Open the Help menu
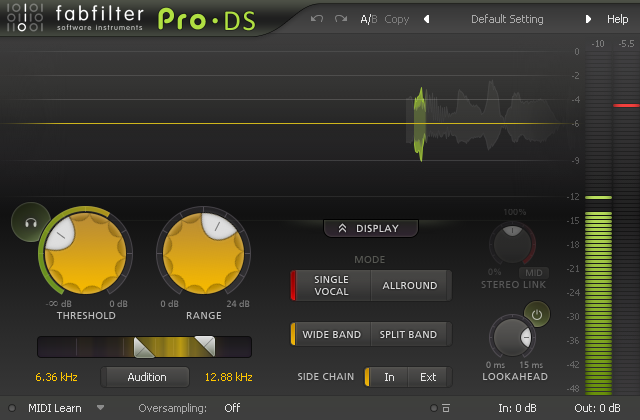Image resolution: width=640 pixels, height=420 pixels. (617, 19)
